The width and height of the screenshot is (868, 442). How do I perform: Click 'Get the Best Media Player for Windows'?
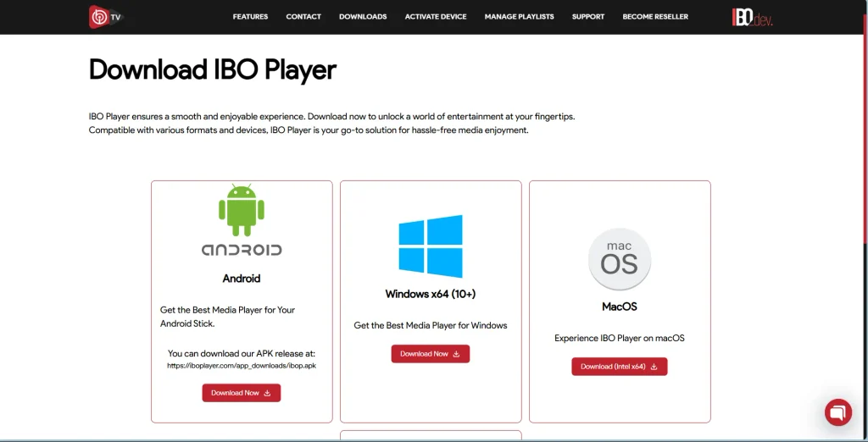click(431, 325)
